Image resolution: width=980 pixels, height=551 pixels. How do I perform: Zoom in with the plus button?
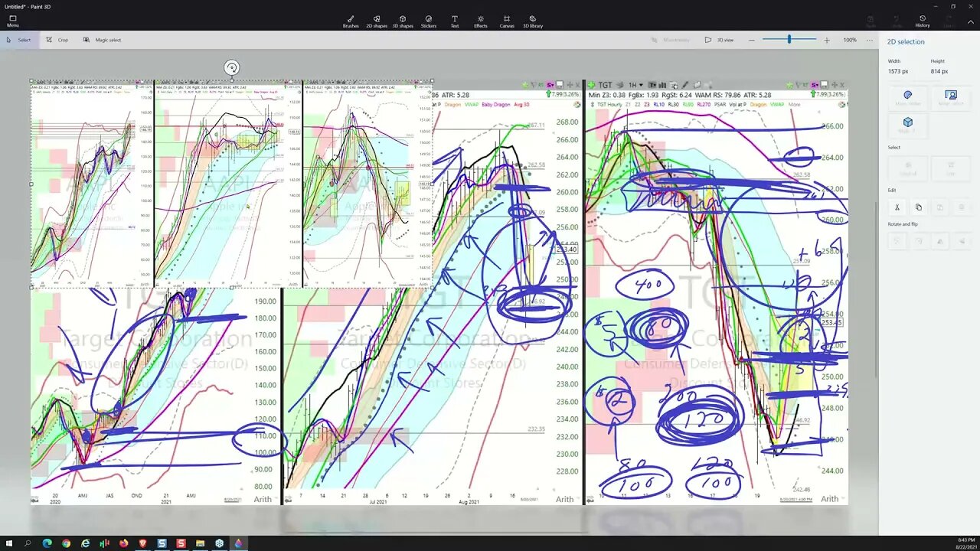827,40
